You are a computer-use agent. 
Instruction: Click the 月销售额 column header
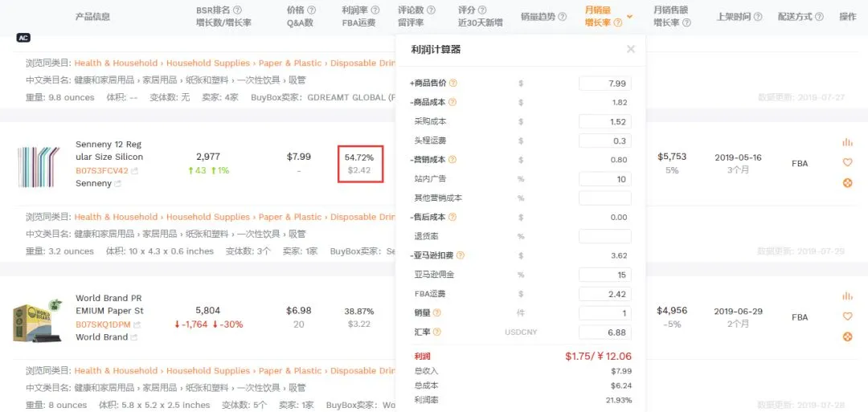pyautogui.click(x=670, y=10)
